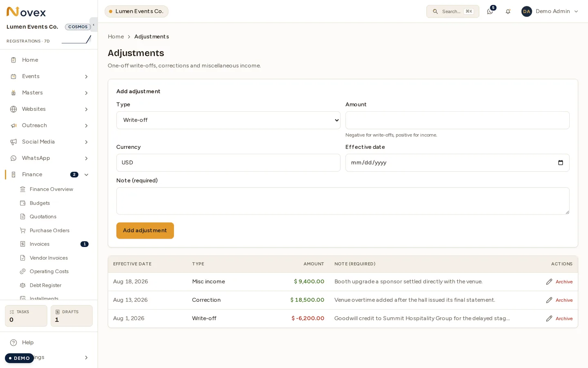Viewport: 588px width, 368px height.
Task: Click the Novex logo
Action: 26,12
